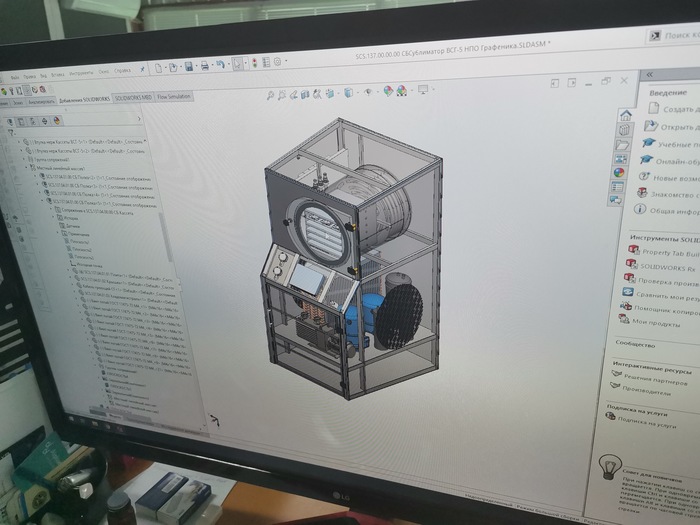Open the Инструменты menu

click(x=81, y=73)
